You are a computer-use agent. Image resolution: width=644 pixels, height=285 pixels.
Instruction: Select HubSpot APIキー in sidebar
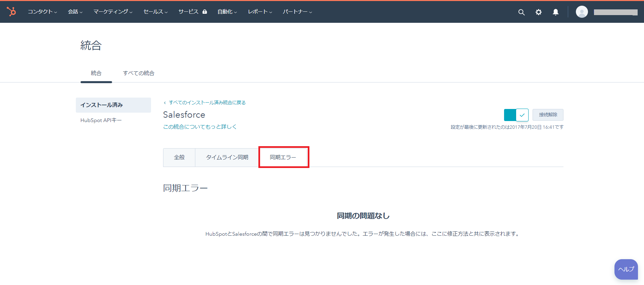[x=101, y=120]
